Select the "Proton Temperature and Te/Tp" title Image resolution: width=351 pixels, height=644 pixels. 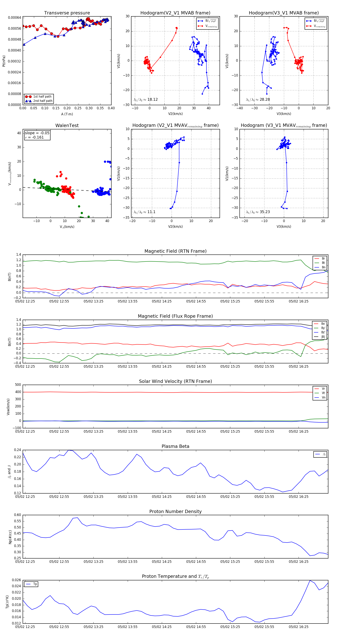pos(175,576)
